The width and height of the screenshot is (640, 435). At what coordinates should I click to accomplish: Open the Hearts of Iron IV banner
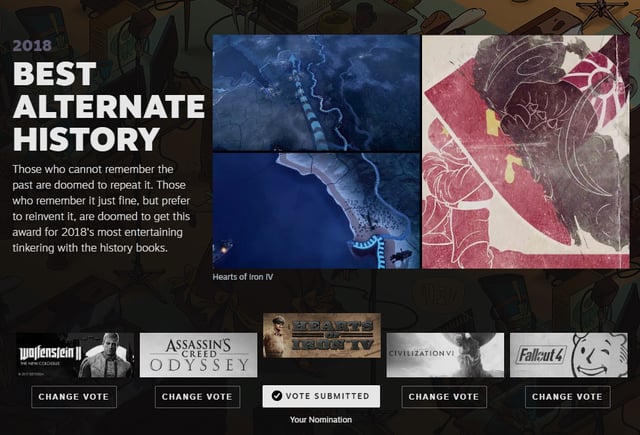(322, 335)
